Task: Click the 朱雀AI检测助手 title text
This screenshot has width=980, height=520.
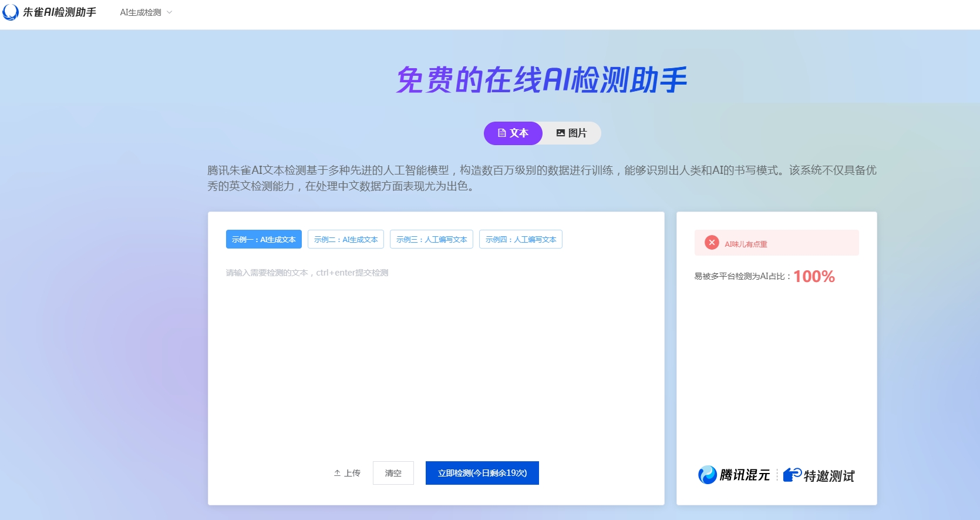Action: click(x=59, y=12)
